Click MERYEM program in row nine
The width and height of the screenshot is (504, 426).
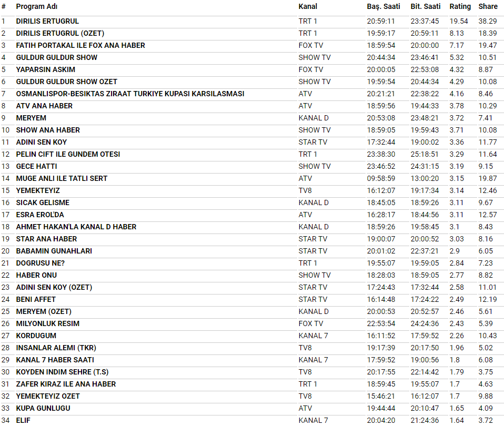pos(31,118)
